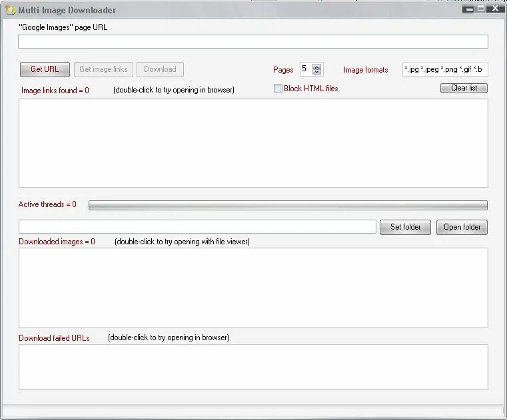Click inside the image links found list
This screenshot has height=420, width=507.
[x=253, y=143]
